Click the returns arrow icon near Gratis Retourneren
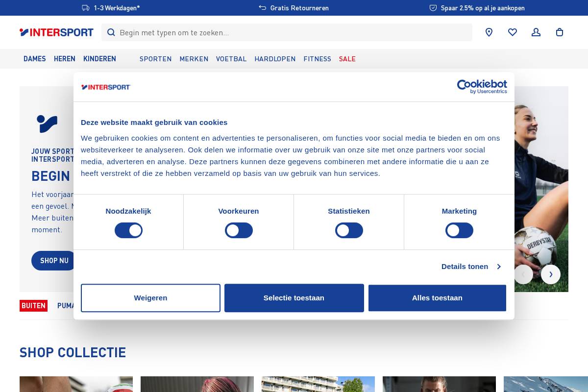588x392 pixels. [262, 8]
